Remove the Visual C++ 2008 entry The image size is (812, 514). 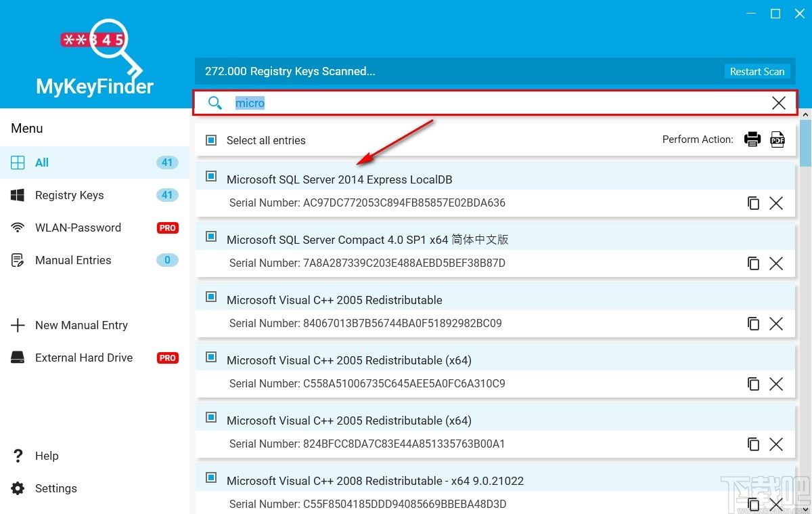coord(775,504)
